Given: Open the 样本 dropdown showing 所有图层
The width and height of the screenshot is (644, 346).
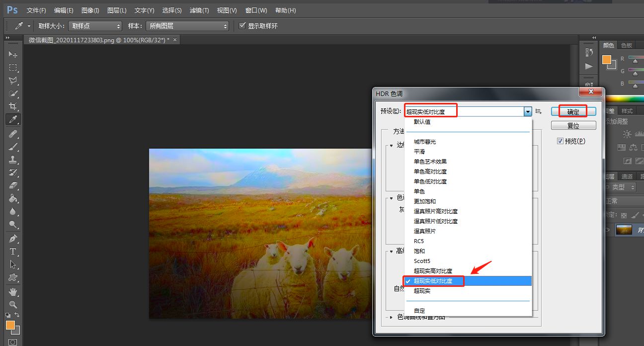Looking at the screenshot, I should [188, 26].
